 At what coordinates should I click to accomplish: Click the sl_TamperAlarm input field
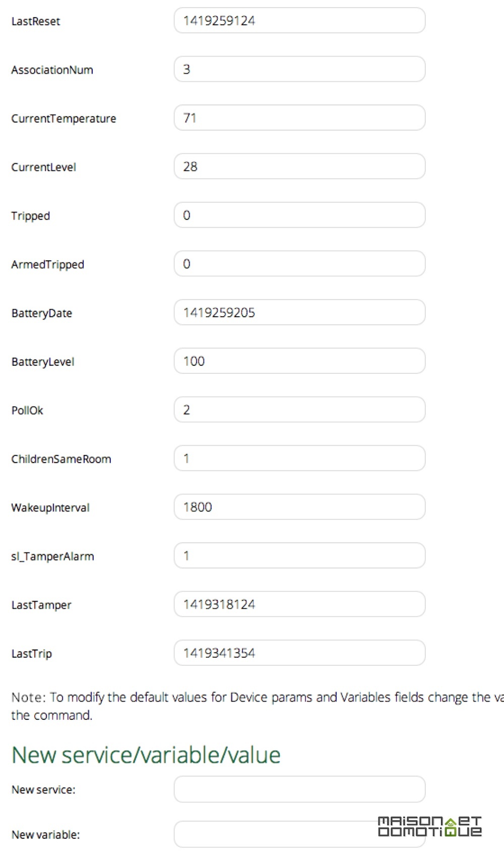[299, 556]
